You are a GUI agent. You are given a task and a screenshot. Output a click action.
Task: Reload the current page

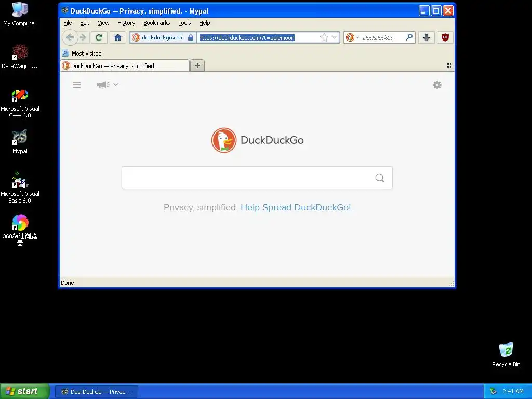tap(99, 37)
